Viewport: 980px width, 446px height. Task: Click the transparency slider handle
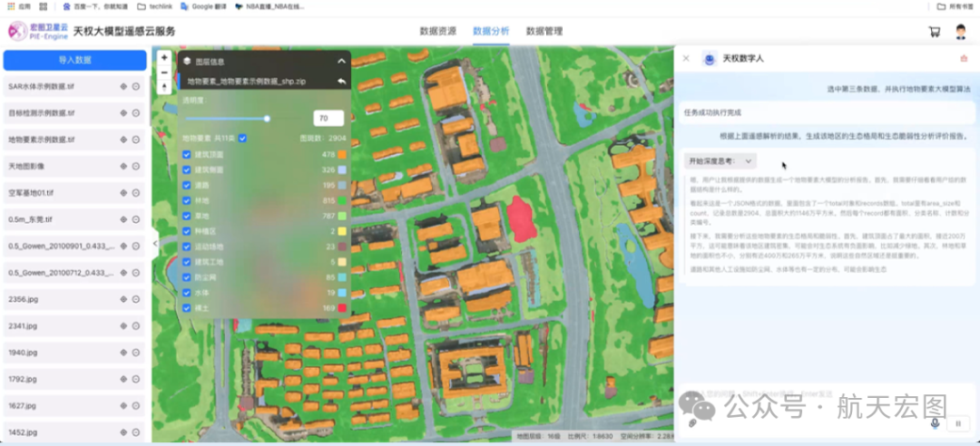(267, 118)
